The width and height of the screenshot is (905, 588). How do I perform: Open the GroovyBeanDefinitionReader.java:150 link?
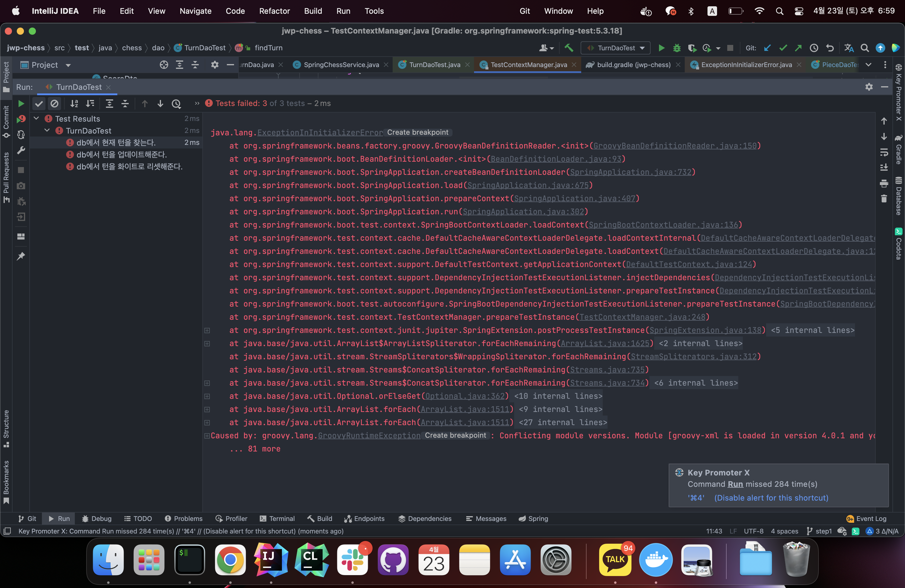[675, 146]
